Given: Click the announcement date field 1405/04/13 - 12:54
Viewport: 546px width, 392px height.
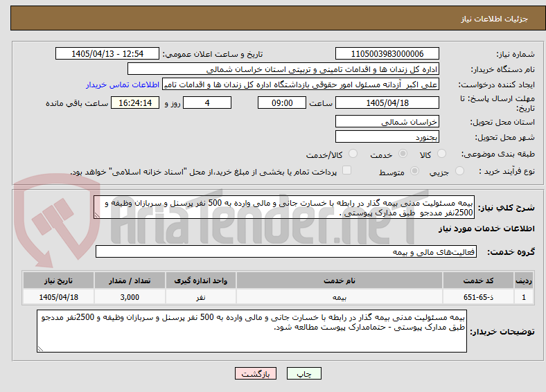Looking at the screenshot, I should (x=107, y=53).
